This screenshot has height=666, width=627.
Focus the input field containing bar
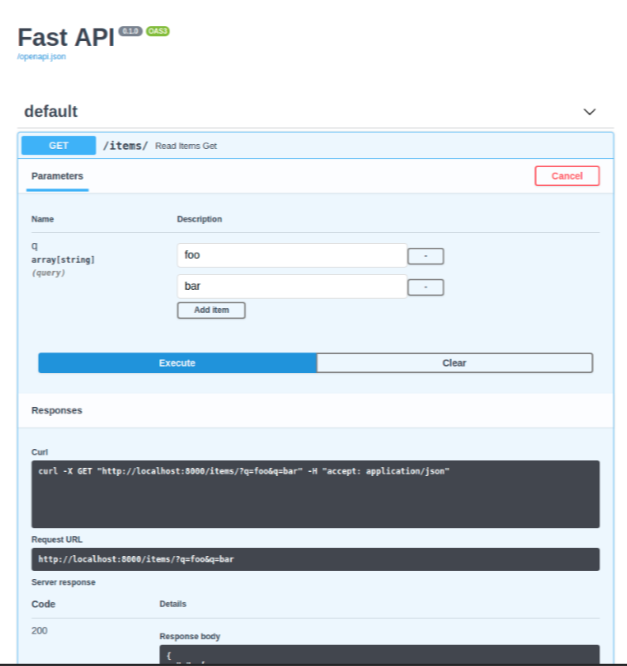tap(292, 286)
